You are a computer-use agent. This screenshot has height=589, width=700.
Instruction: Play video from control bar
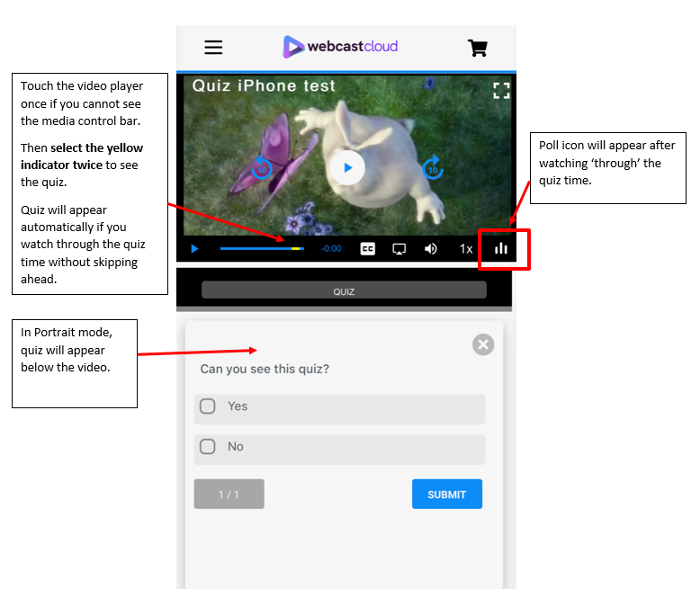(x=194, y=248)
